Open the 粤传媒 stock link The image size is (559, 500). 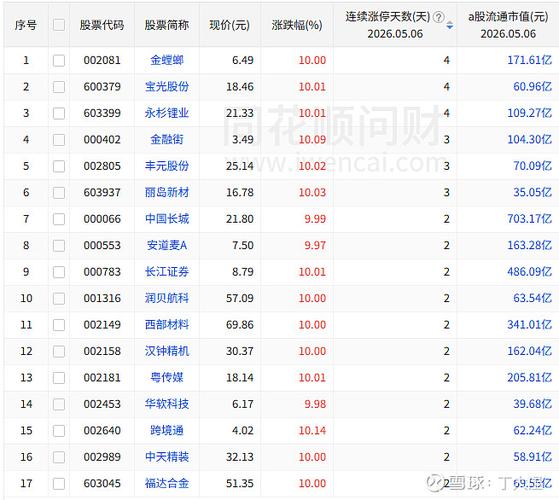(x=167, y=378)
